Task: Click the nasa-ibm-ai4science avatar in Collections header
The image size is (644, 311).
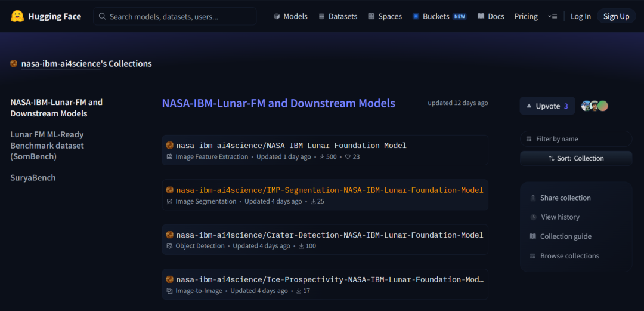Action: [14, 64]
